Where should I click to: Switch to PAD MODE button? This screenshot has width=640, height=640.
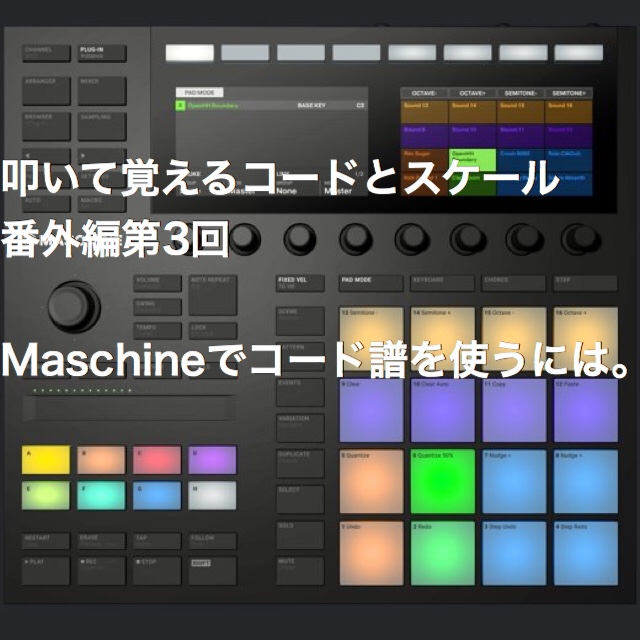(371, 283)
